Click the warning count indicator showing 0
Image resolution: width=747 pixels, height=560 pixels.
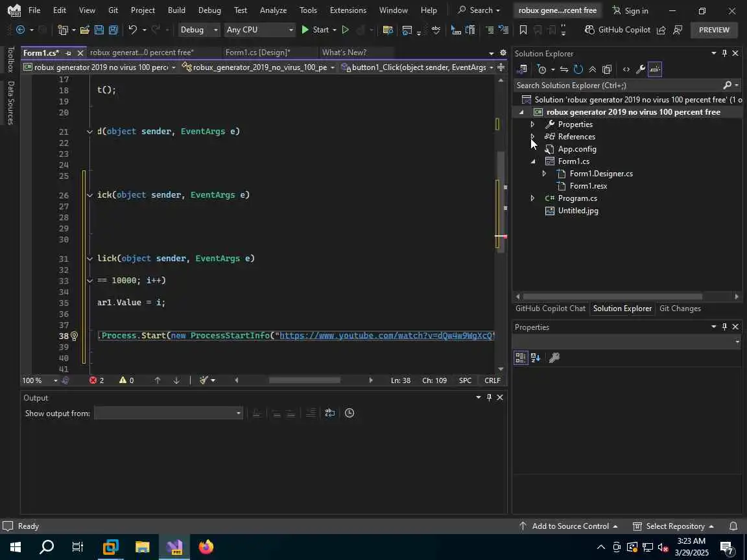126,380
